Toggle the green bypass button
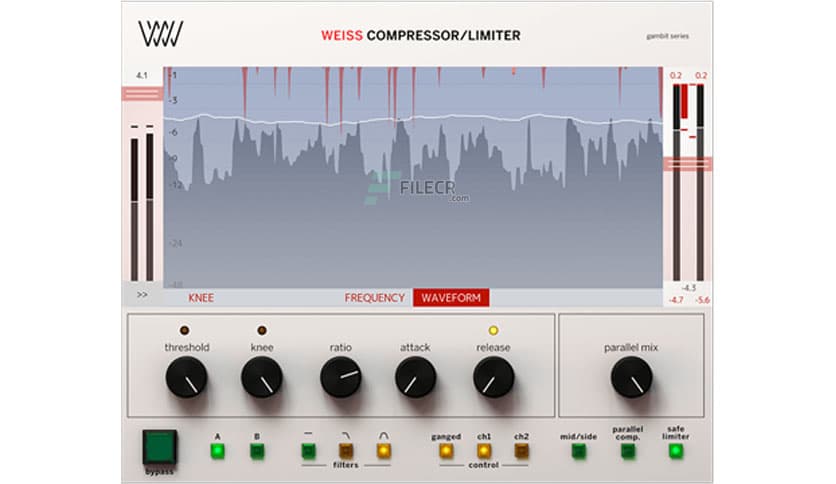 pos(159,447)
